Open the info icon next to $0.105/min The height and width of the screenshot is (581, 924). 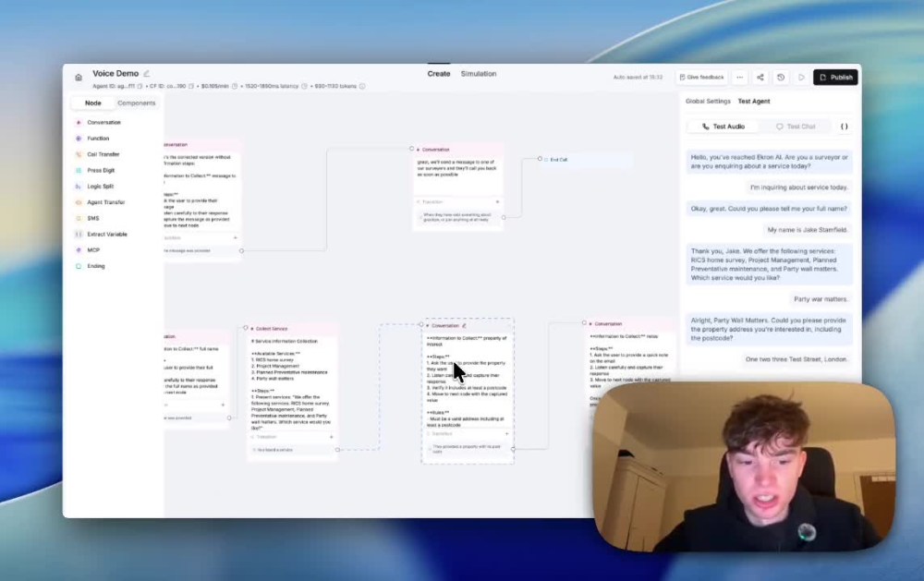click(235, 86)
